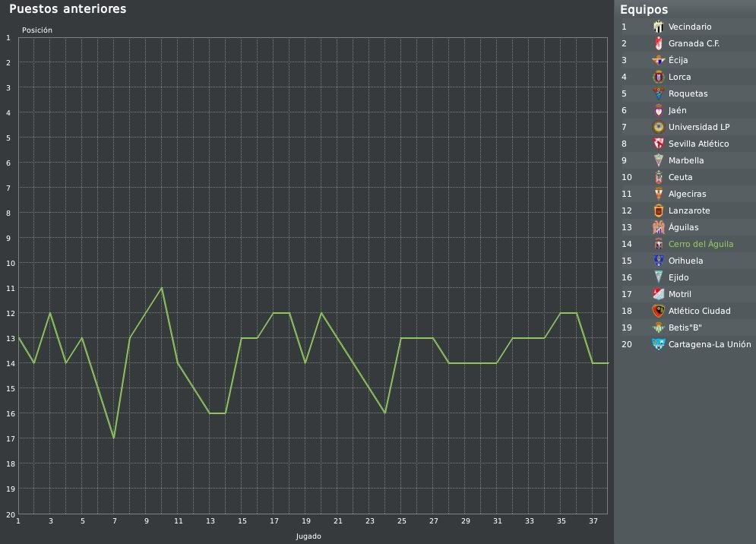Select the Roquetas team name
The image size is (756, 544).
coord(688,93)
